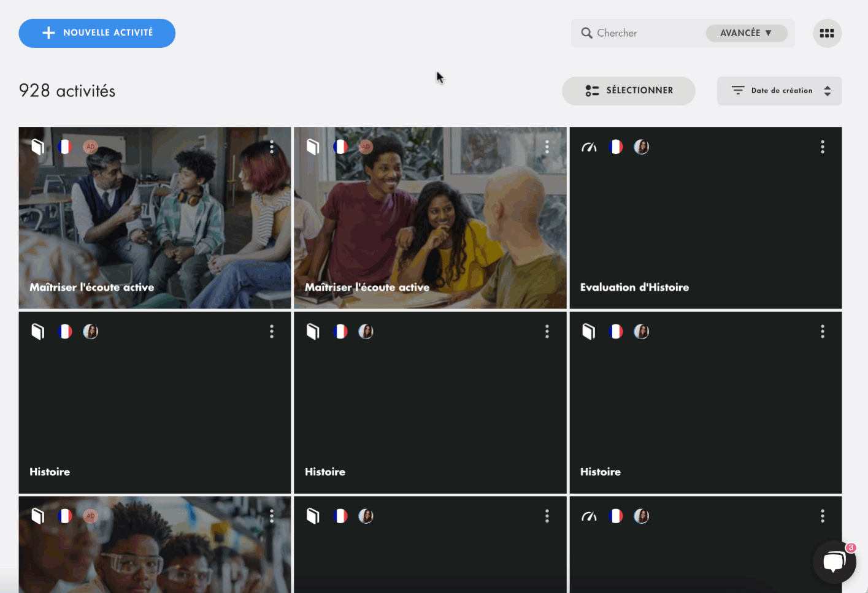
Task: Click AD avatar on card with vested older man
Action: pos(91,147)
